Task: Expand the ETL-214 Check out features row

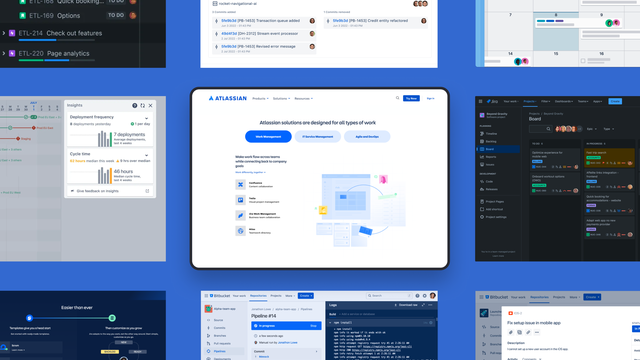Action: click(4, 33)
